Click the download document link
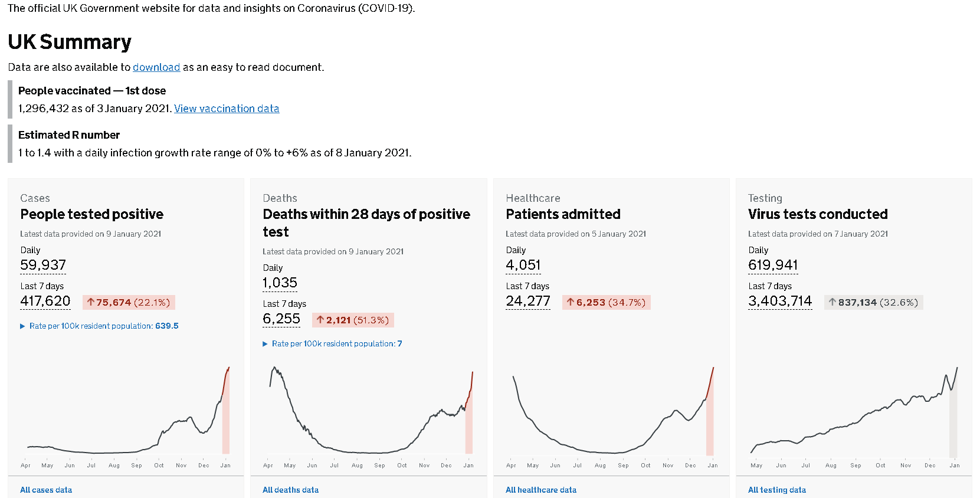Screen dimensions: 980x498 coord(156,67)
